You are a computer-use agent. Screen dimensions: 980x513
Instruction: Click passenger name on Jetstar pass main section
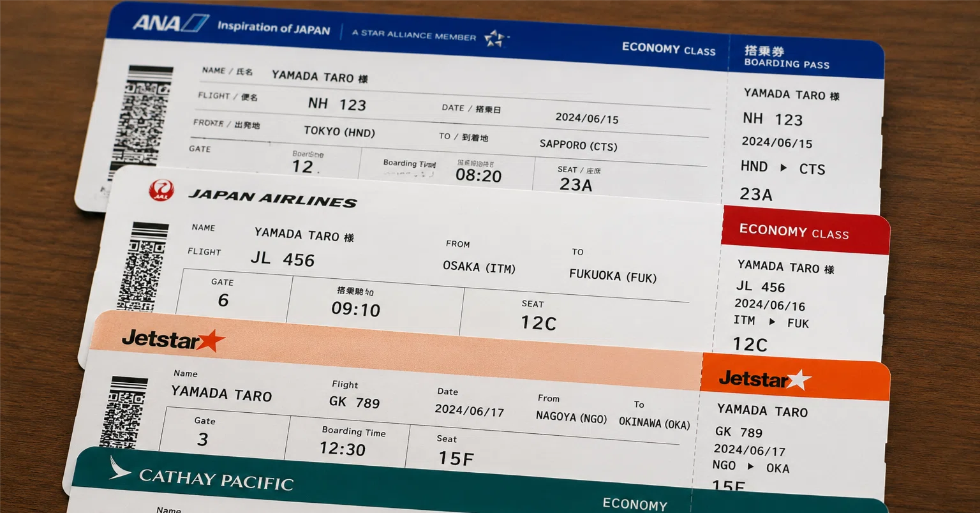coord(221,393)
